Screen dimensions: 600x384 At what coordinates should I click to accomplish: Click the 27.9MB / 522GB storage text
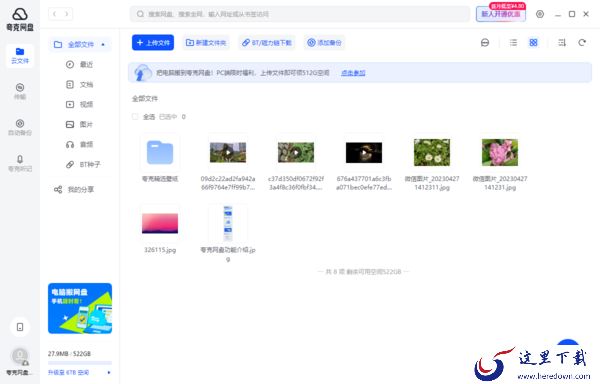point(69,353)
